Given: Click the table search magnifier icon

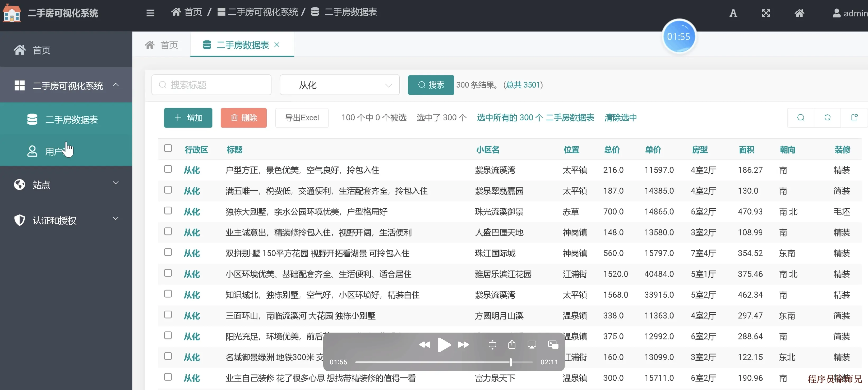Looking at the screenshot, I should (x=801, y=117).
